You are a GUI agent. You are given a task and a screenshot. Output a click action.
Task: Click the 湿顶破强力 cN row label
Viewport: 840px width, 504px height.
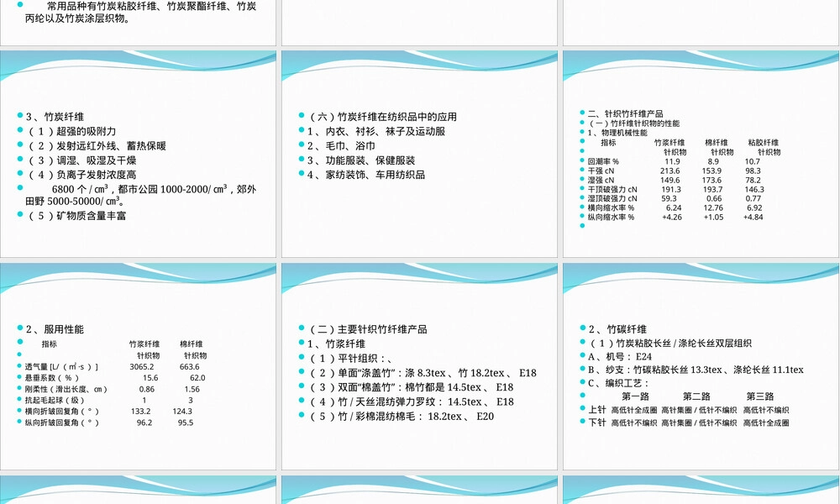tap(612, 199)
